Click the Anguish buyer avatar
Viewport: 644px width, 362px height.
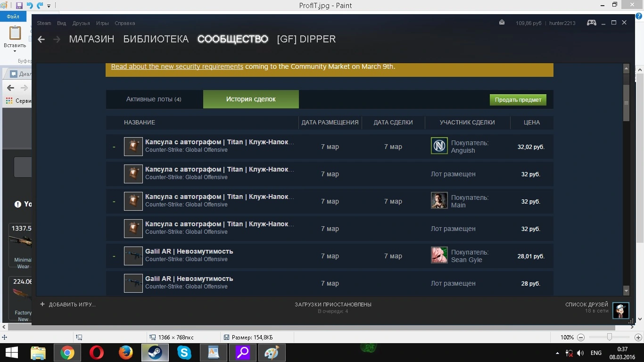click(439, 146)
